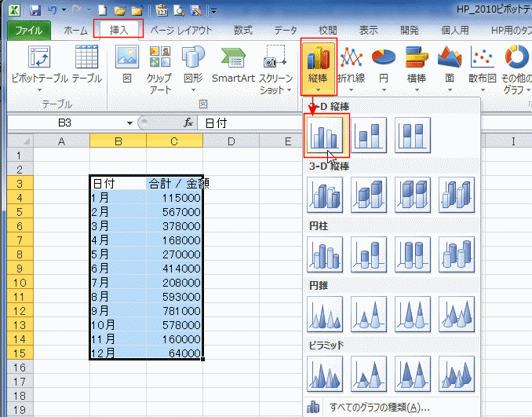532x417 pixels.
Task: Choose the first pyramid (ピラミッド) chart
Action: point(326,374)
